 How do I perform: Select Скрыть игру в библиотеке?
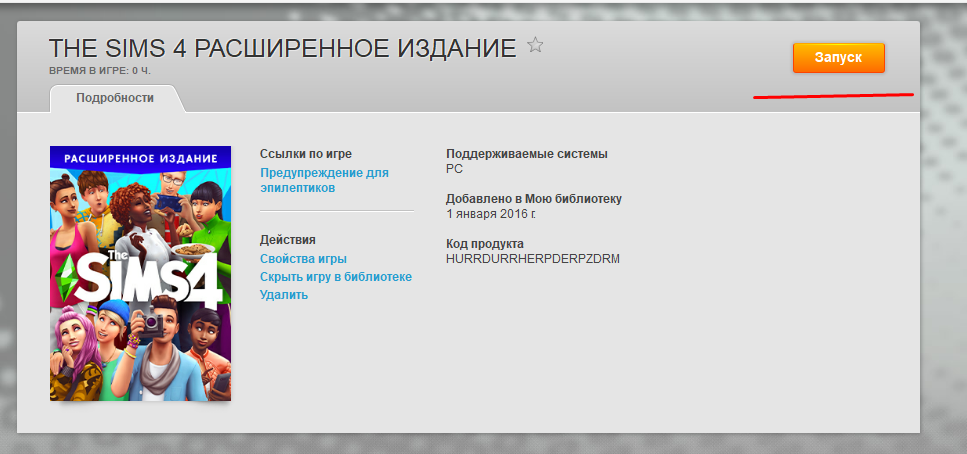click(x=335, y=277)
